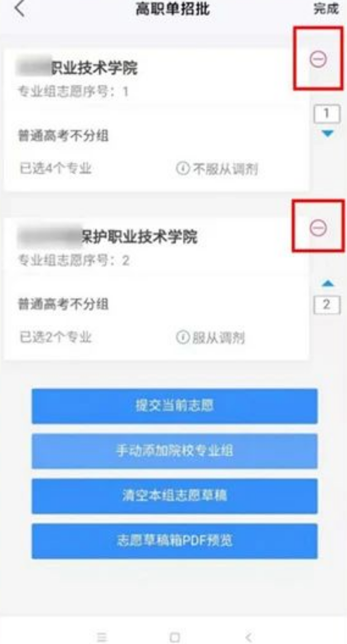This screenshot has width=347, height=644.
Task: Open 志愿草稿箱PDF预览
Action: tap(174, 541)
